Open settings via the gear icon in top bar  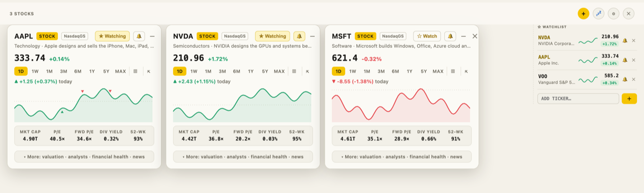(x=613, y=14)
